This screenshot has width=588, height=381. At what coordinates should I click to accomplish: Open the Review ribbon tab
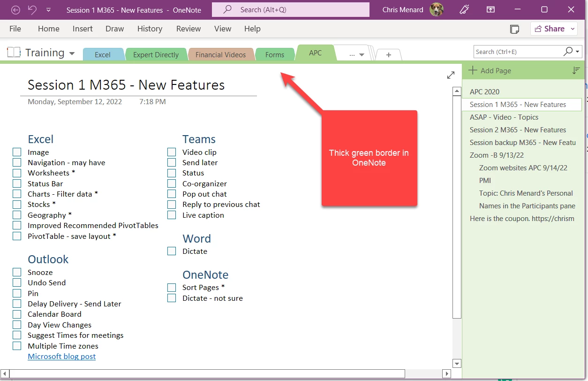pos(188,29)
